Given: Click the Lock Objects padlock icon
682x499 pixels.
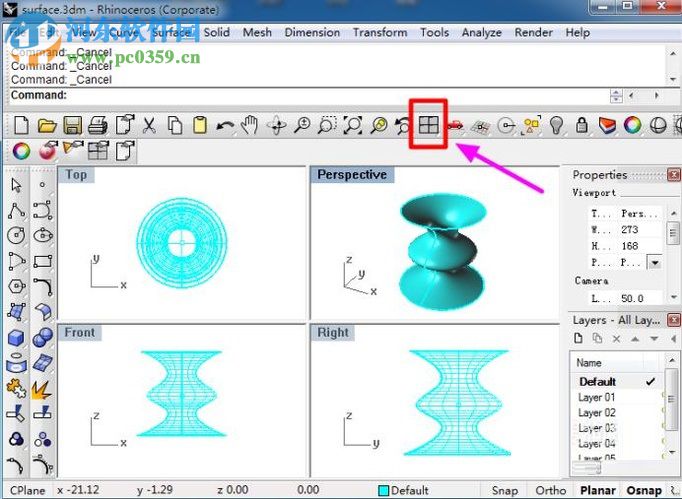Looking at the screenshot, I should [x=582, y=126].
